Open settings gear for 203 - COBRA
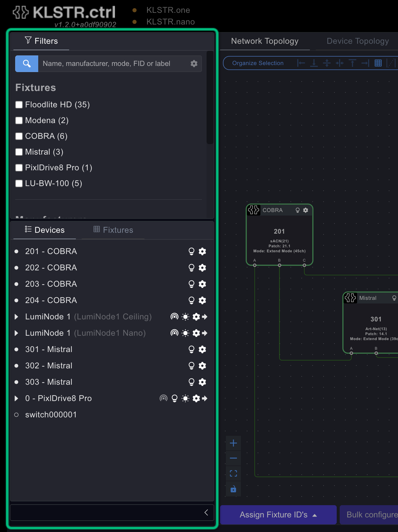Image resolution: width=398 pixels, height=532 pixels. [202, 284]
